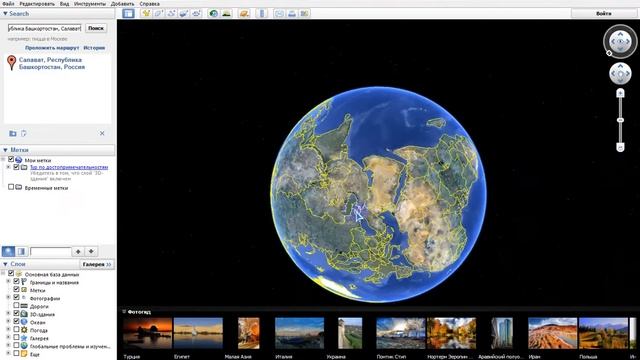
Task: Uncheck Границы и названия layer
Action: [x=16, y=281]
